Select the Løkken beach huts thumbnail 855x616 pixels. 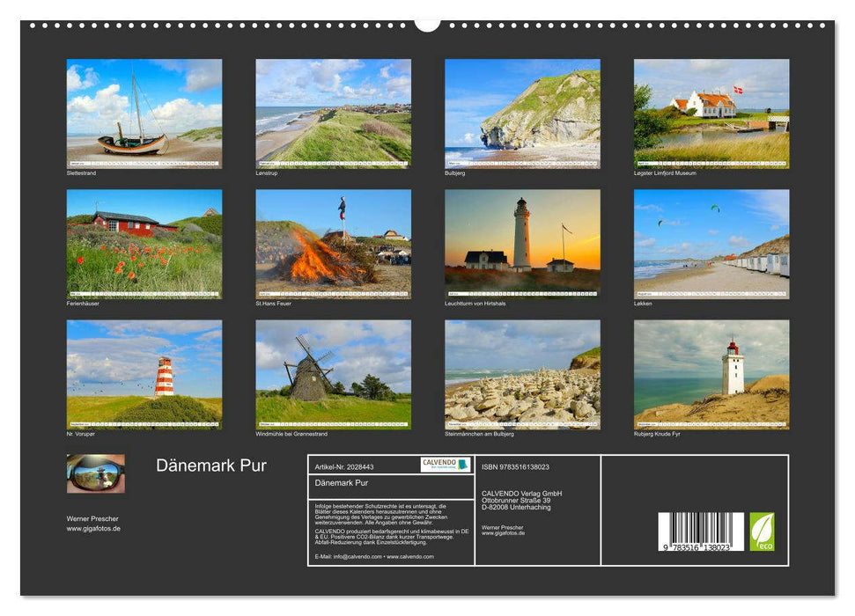click(711, 245)
